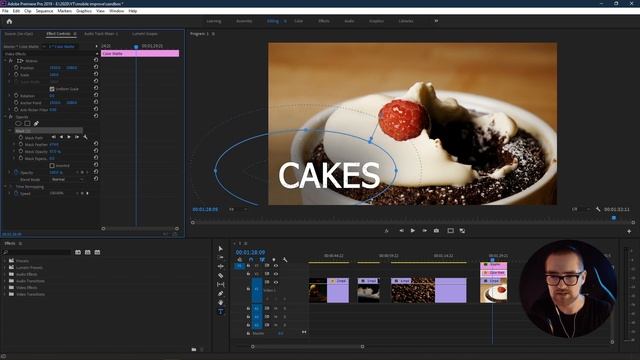Image resolution: width=640 pixels, height=360 pixels.
Task: Open the Effects panel hamburger menu
Action: tap(20, 244)
